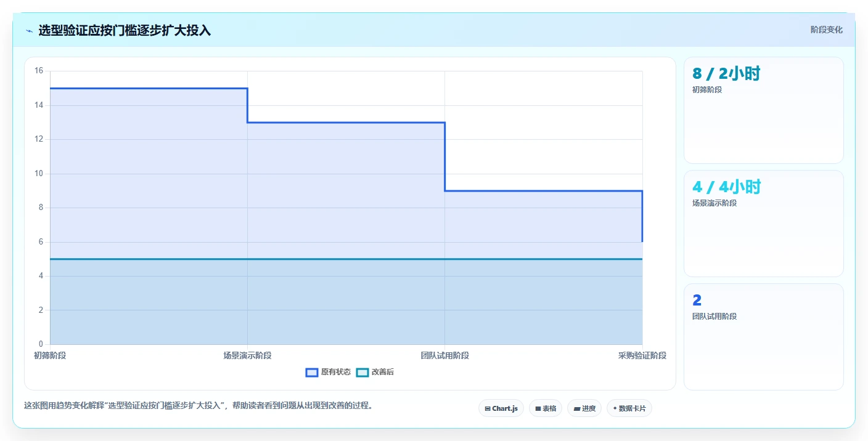Click the teal 改善后 legend color box

click(x=362, y=372)
